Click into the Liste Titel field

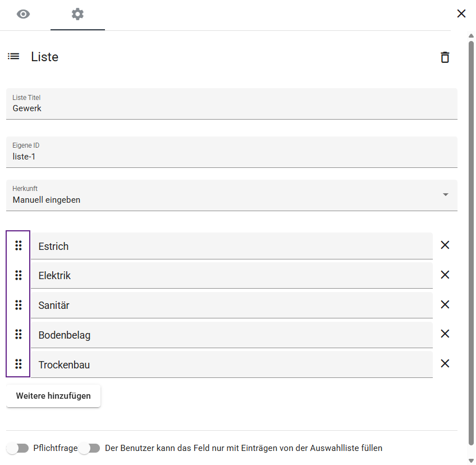point(231,108)
